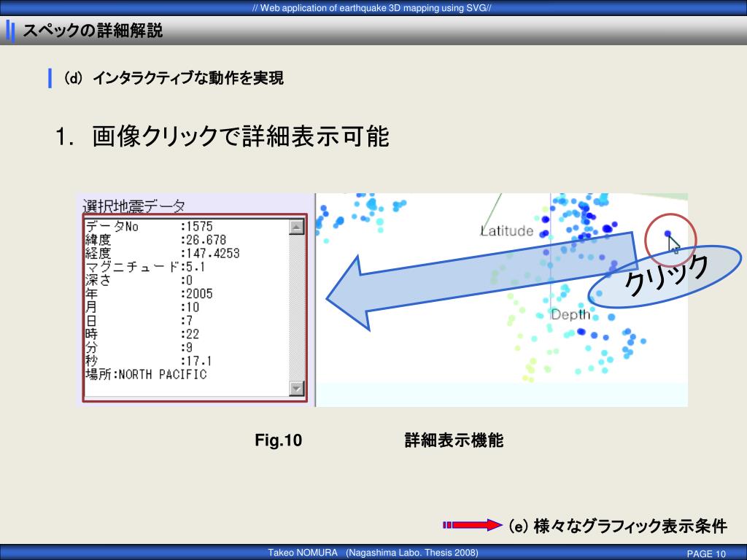
Task: Click the earthquake dot under the cursor
Action: 667,233
